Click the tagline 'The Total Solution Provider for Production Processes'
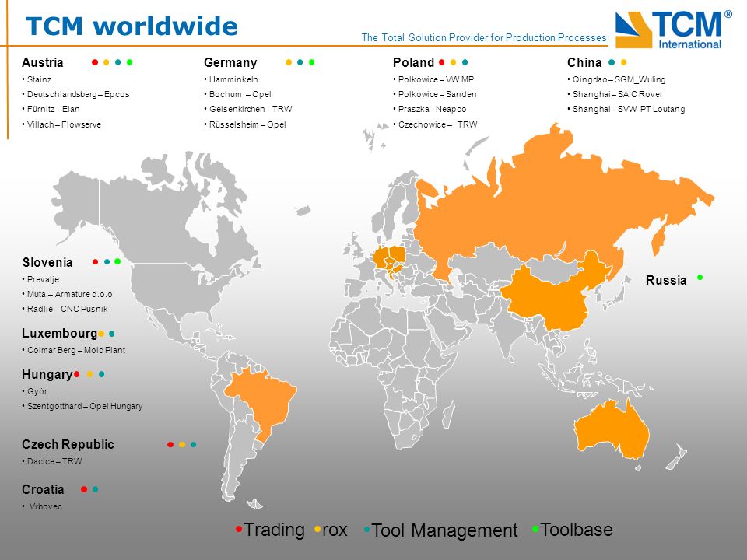The width and height of the screenshot is (747, 560). [x=484, y=37]
